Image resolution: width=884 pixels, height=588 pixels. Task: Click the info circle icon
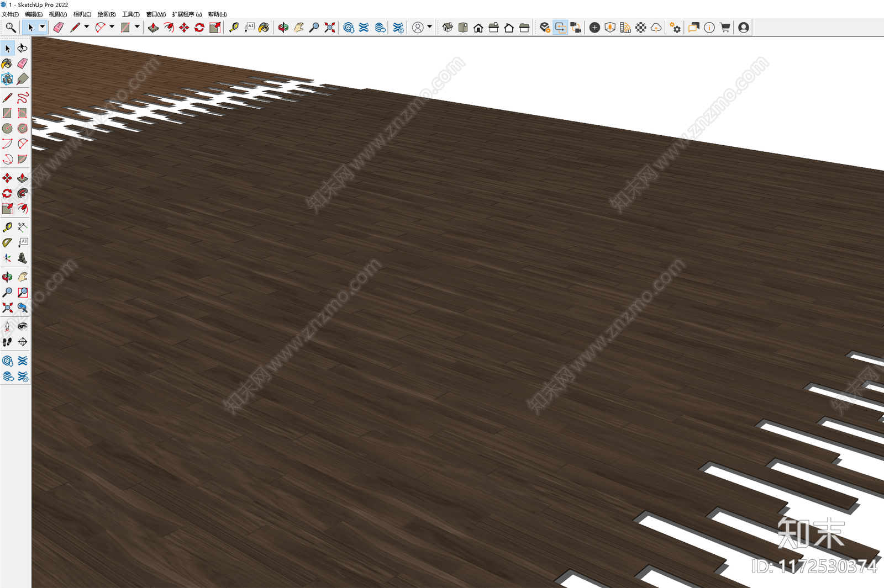click(x=709, y=27)
